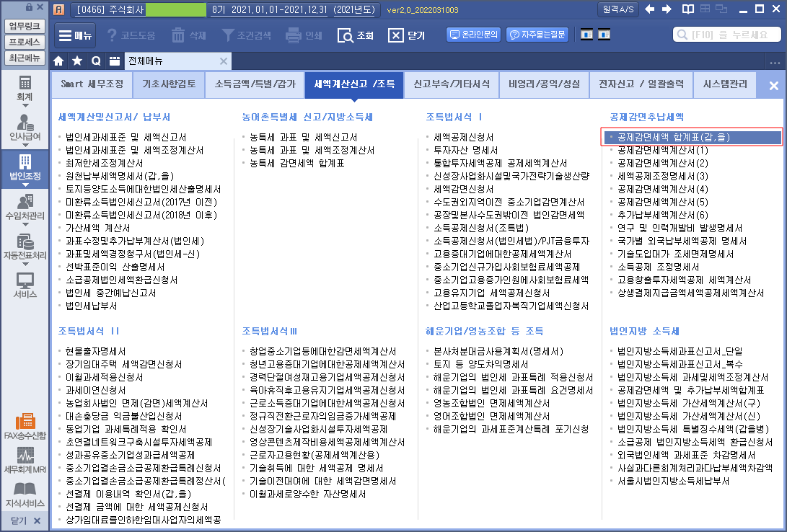Screen dimensions: 787x532
Task: Select the 수임처관리 client management icon
Action: (25, 206)
